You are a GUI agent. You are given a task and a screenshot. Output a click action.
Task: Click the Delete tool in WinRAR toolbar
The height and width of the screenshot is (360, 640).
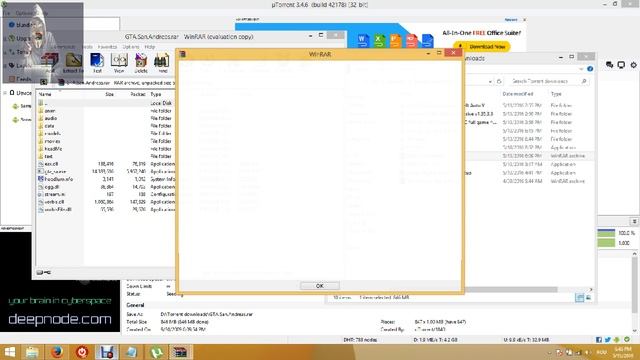tap(141, 63)
